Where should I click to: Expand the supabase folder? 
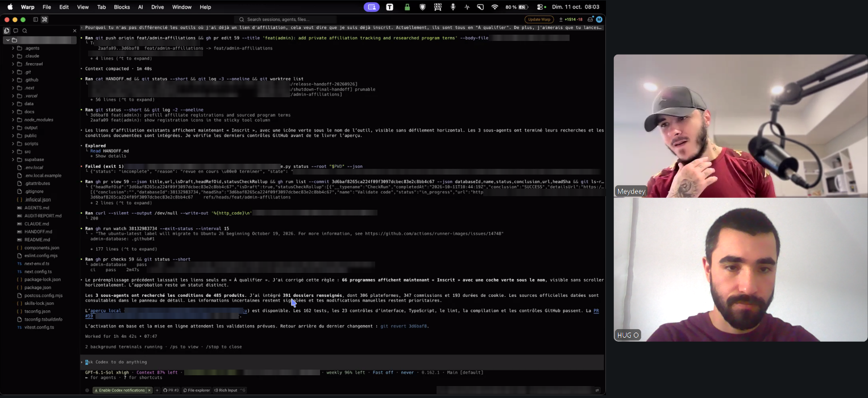[13, 160]
